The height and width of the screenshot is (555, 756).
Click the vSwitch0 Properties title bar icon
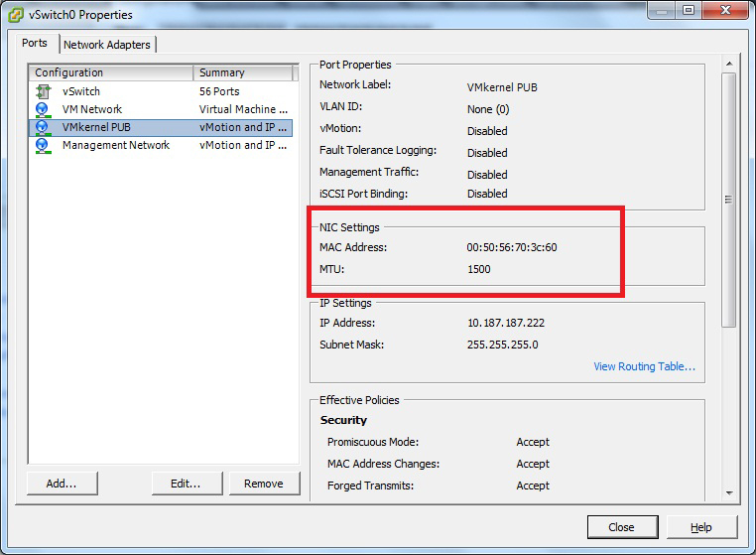click(16, 15)
